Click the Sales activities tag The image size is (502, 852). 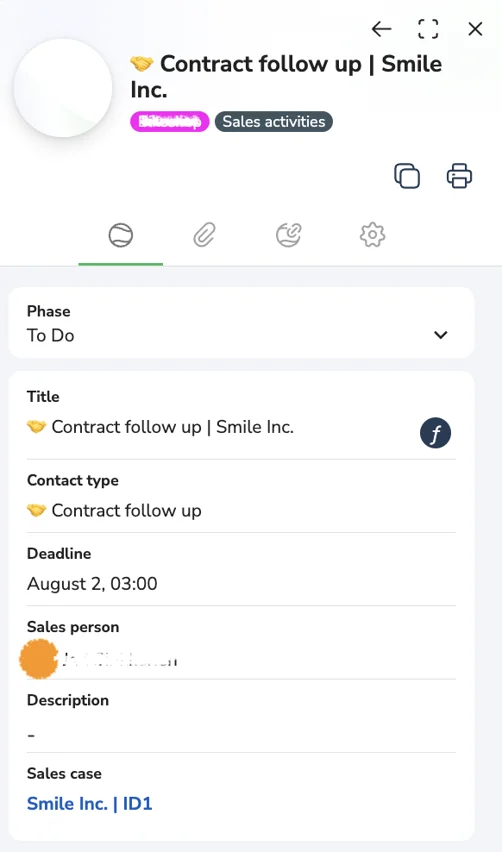pos(274,122)
